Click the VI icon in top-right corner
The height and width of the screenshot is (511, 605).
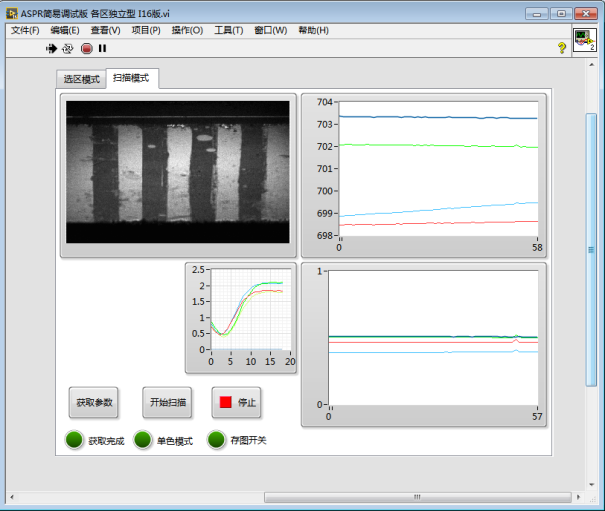[x=584, y=40]
